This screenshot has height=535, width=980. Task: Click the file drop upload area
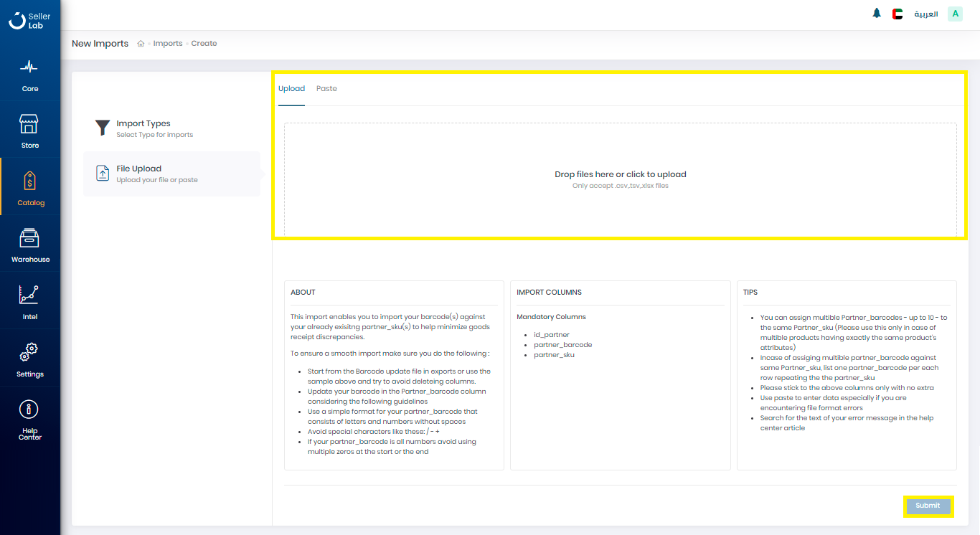pyautogui.click(x=620, y=179)
